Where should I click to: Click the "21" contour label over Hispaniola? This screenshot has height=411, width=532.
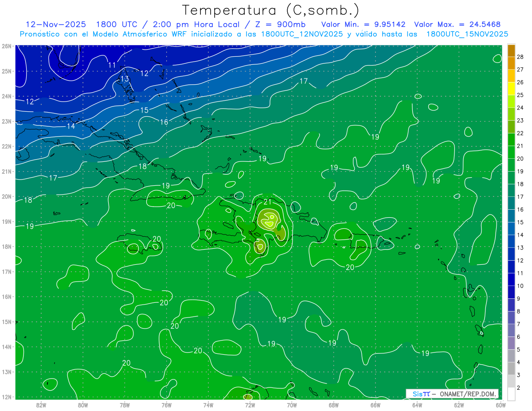pyautogui.click(x=267, y=202)
